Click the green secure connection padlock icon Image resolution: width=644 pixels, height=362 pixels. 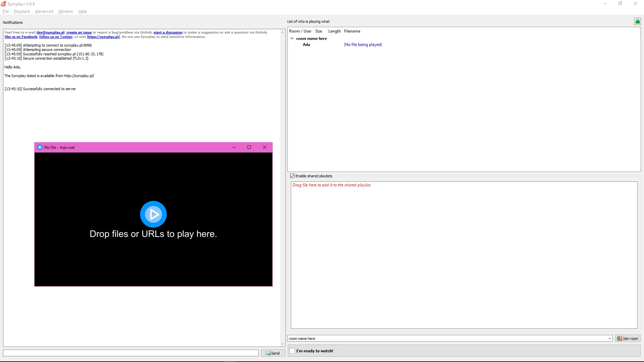[637, 21]
